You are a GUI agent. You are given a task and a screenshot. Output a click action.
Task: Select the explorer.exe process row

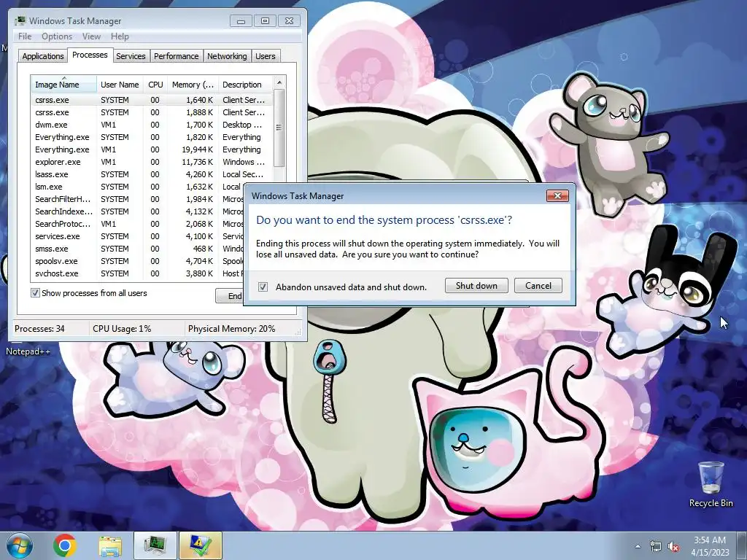click(152, 162)
